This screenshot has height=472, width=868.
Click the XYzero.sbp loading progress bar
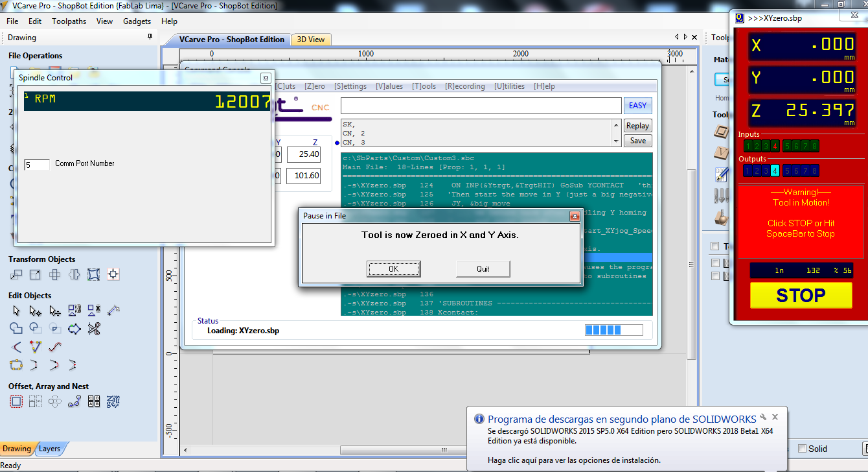click(x=614, y=330)
